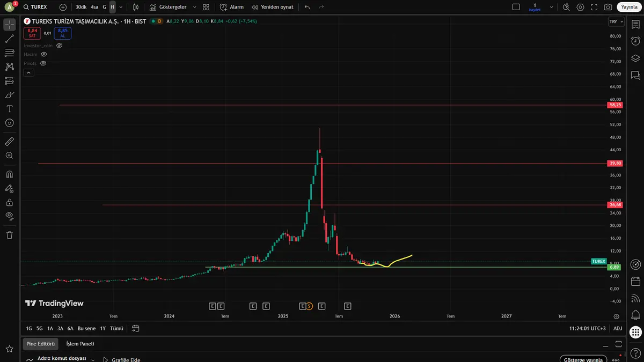Select the crosshair cursor tool
Image resolution: width=644 pixels, height=362 pixels.
9,25
